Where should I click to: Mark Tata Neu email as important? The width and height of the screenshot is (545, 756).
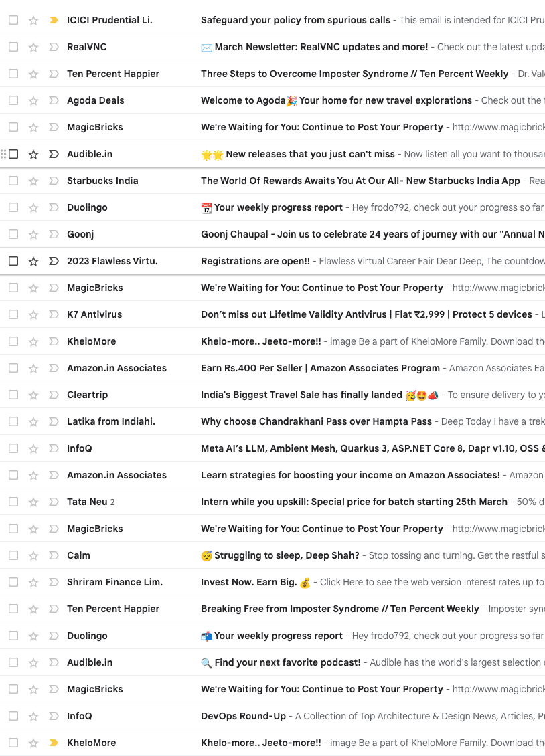pyautogui.click(x=54, y=502)
